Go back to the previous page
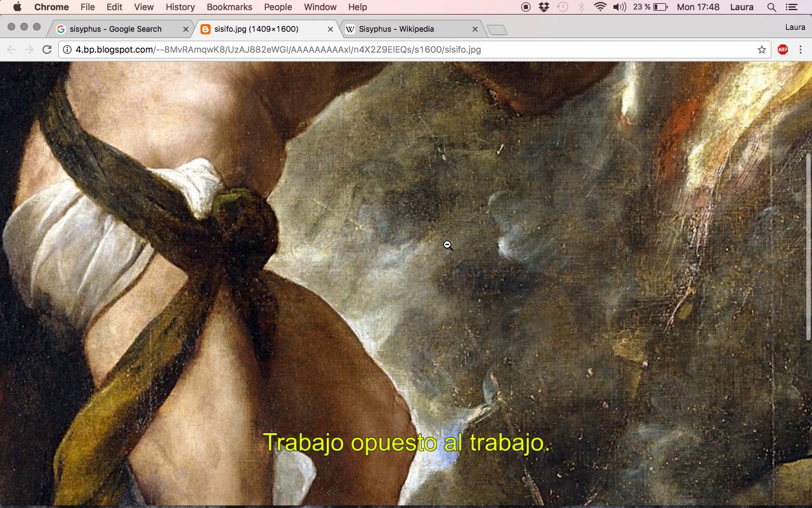Viewport: 812px width, 508px height. pos(11,50)
